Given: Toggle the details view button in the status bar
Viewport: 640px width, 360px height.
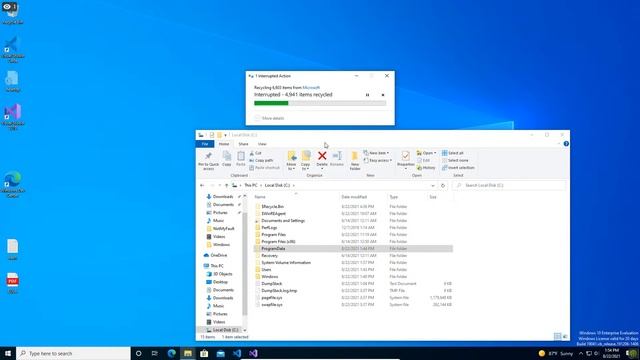Looking at the screenshot, I should point(558,336).
